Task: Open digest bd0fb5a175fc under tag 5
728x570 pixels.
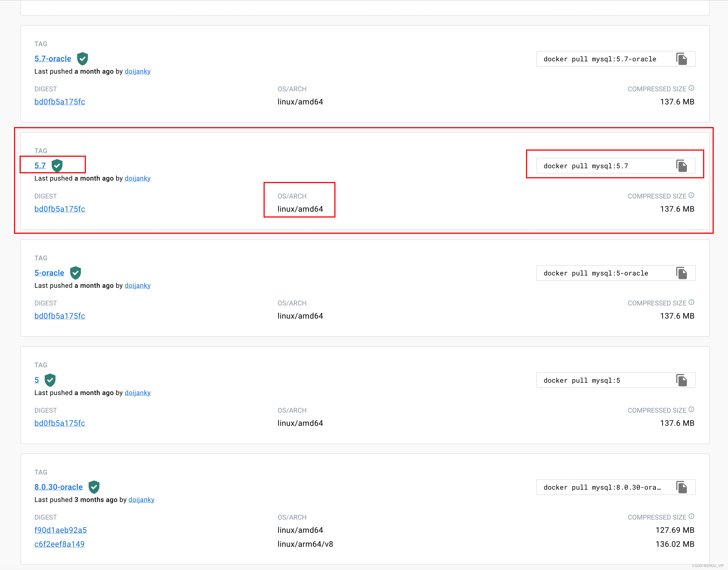Action: 60,423
